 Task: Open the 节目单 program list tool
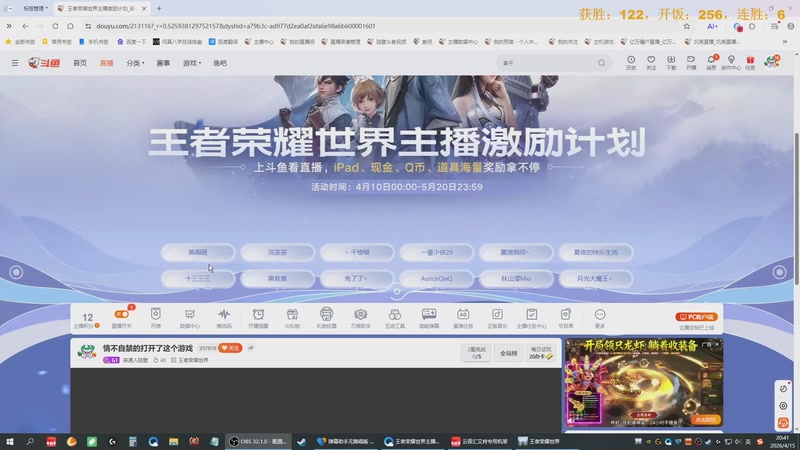click(565, 318)
